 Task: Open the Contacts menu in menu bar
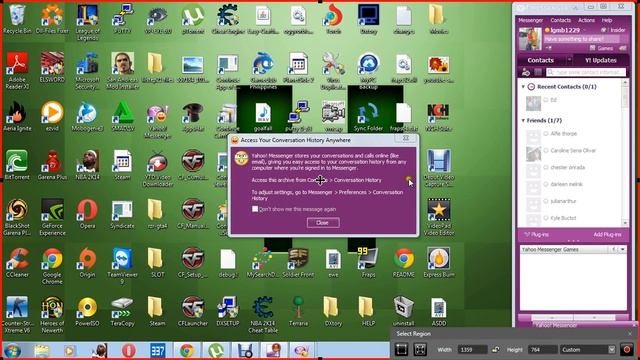coord(560,20)
